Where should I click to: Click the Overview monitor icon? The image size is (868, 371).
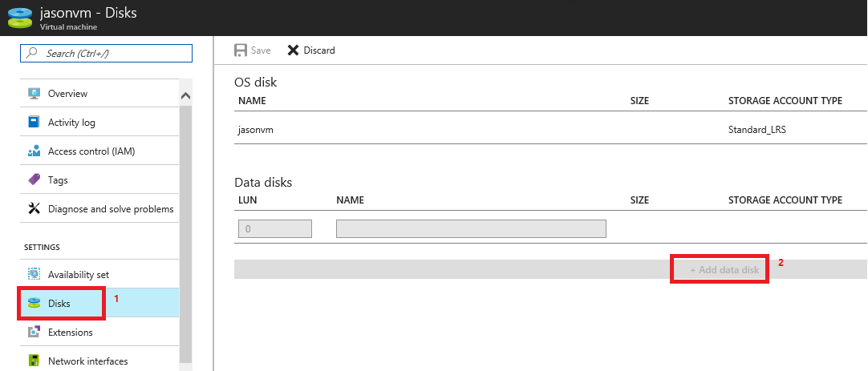pyautogui.click(x=34, y=94)
